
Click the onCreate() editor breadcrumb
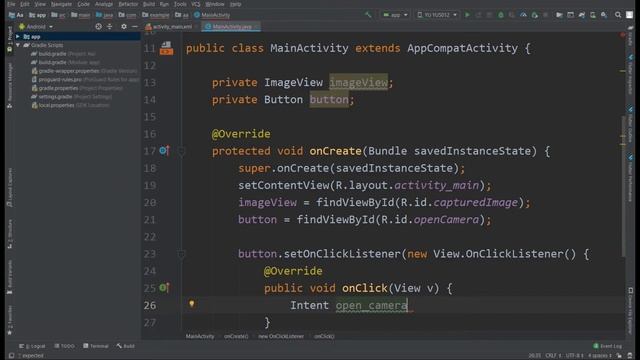pos(236,336)
